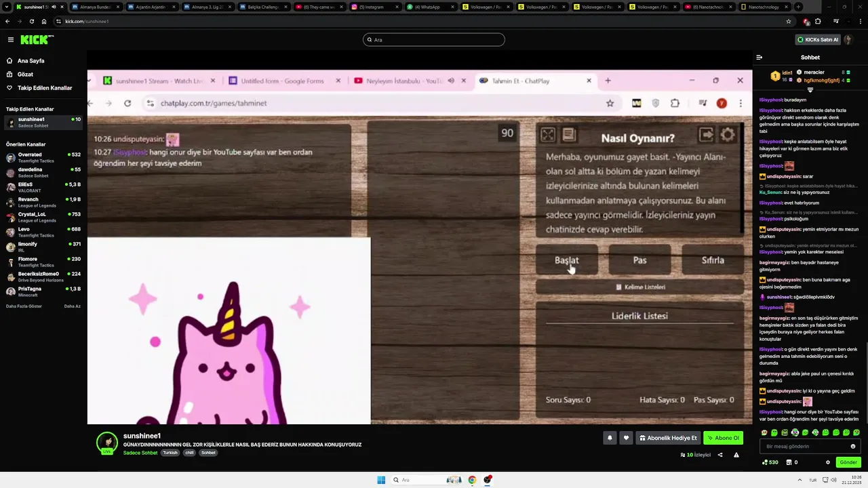Open the Revanch League of Legends channel
This screenshot has height=488, width=868.
point(43,202)
